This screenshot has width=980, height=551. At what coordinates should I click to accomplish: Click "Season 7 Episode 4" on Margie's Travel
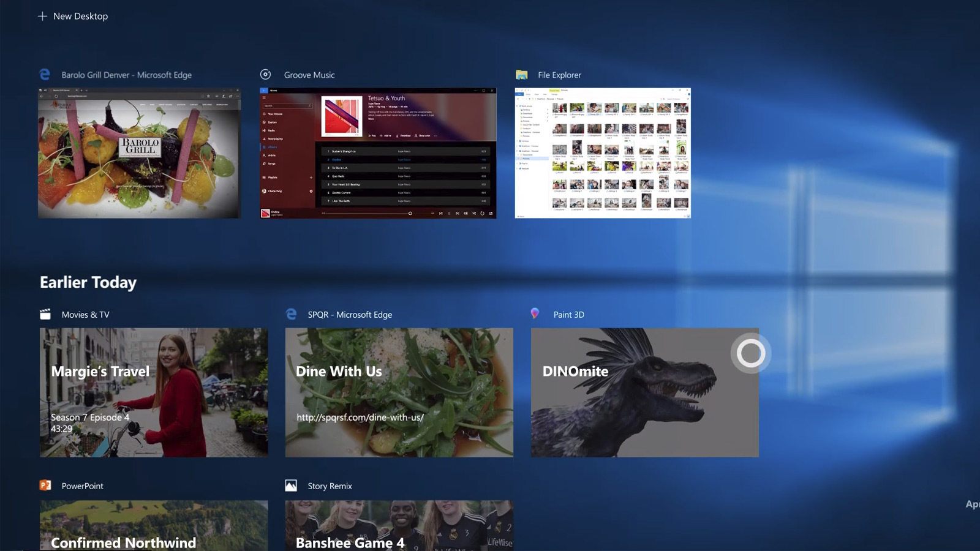click(x=90, y=418)
